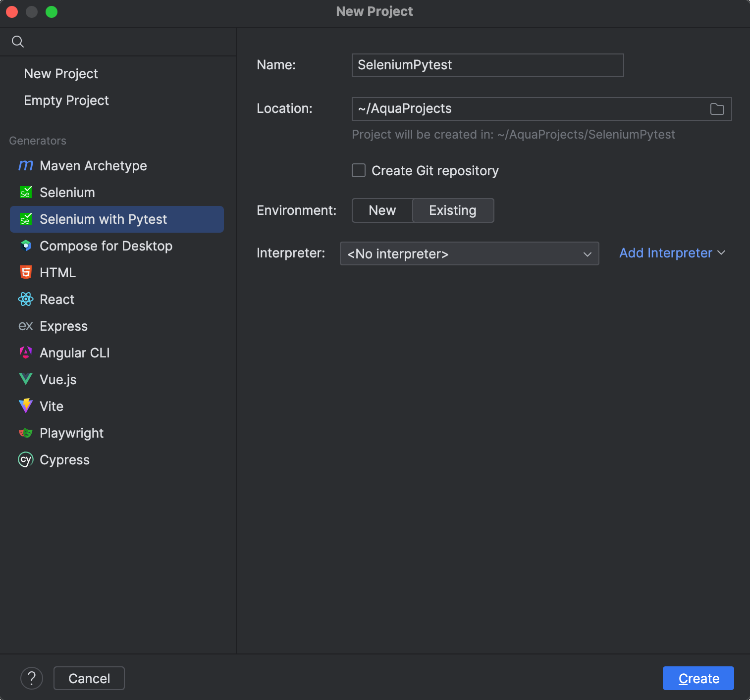Image resolution: width=750 pixels, height=700 pixels.
Task: Select the Vue.js logo icon
Action: (x=26, y=380)
